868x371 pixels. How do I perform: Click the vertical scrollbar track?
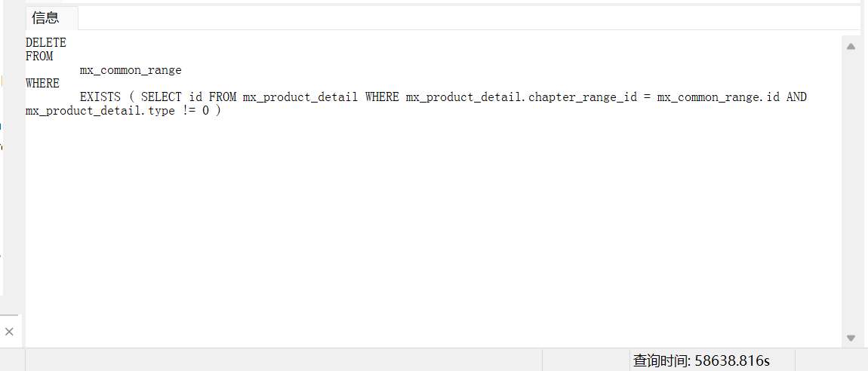(x=851, y=189)
